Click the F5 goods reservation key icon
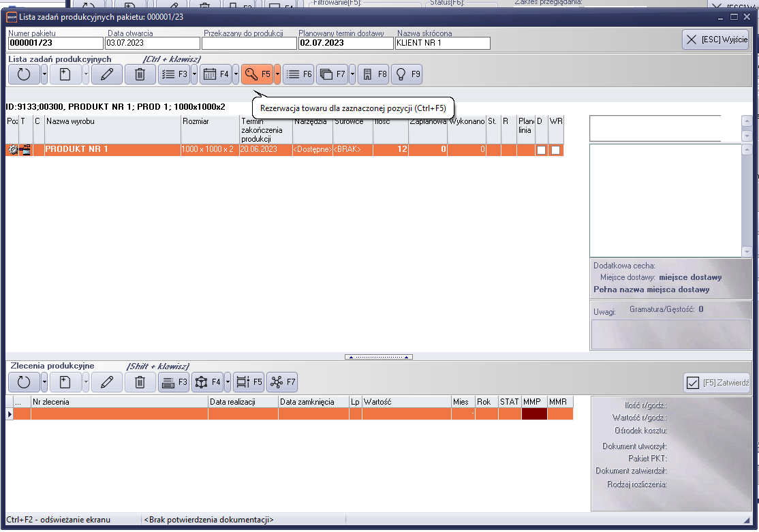 click(x=256, y=74)
